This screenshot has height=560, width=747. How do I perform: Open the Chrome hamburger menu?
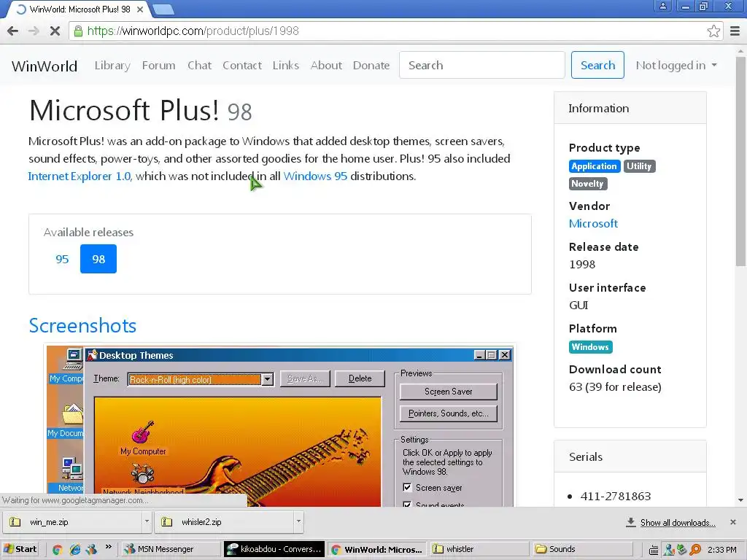point(735,31)
